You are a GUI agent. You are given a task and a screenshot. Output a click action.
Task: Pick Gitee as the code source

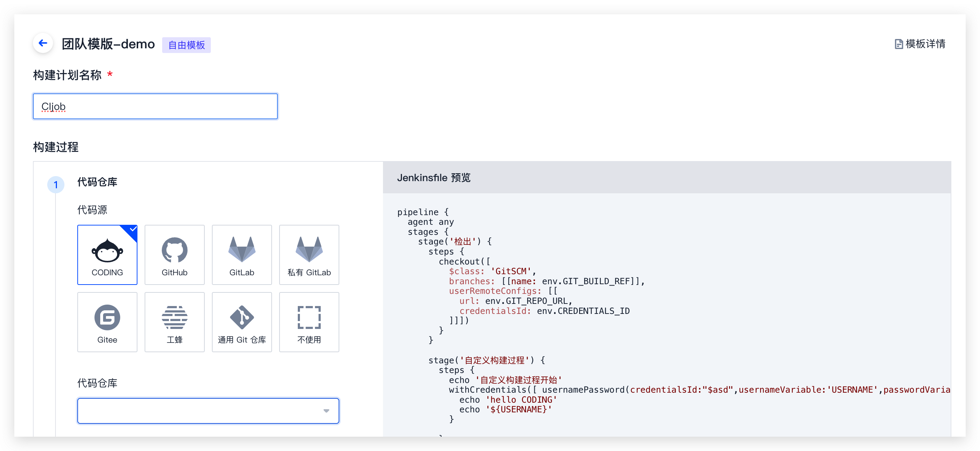[107, 322]
